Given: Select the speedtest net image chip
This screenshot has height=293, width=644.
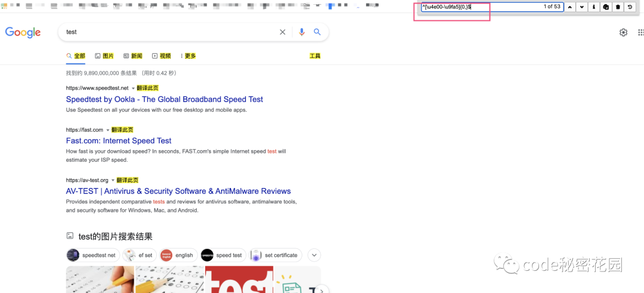Looking at the screenshot, I should pyautogui.click(x=93, y=255).
